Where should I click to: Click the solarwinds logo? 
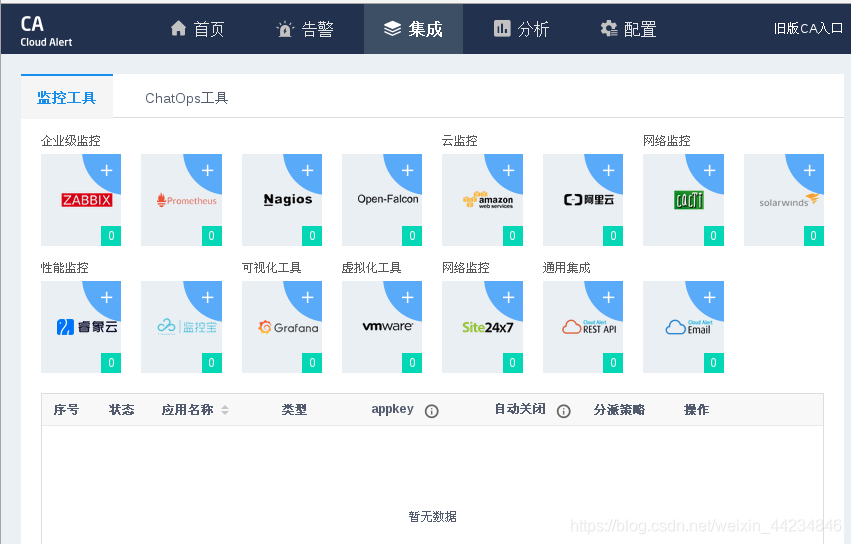pos(789,200)
